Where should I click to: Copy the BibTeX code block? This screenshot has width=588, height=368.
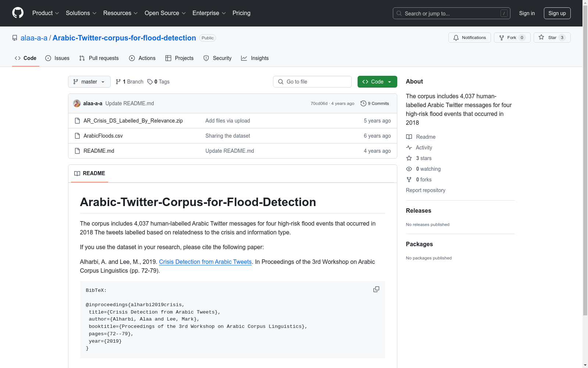(376, 289)
